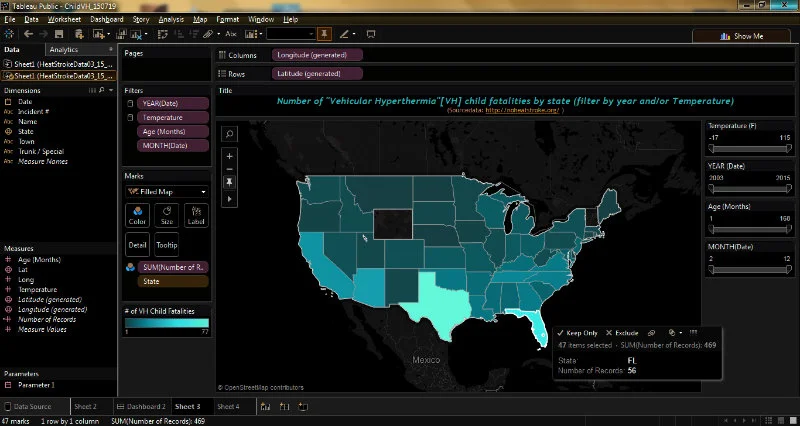Zoom out with the map minus button
Screen dimensions: 800x426
coord(230,169)
